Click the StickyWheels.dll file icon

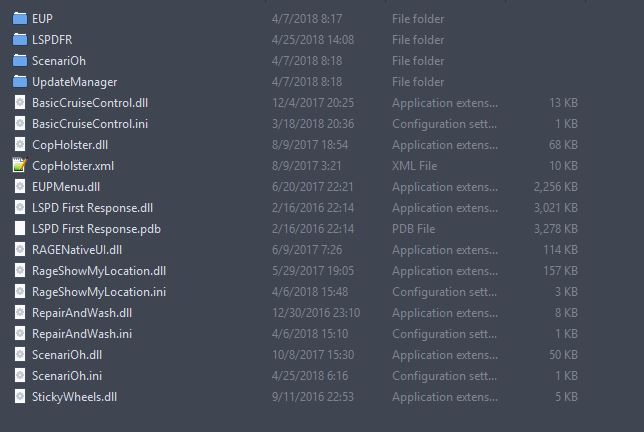click(19, 396)
